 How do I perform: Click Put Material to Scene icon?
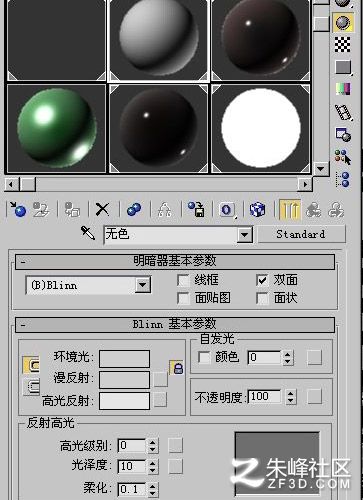(x=41, y=209)
